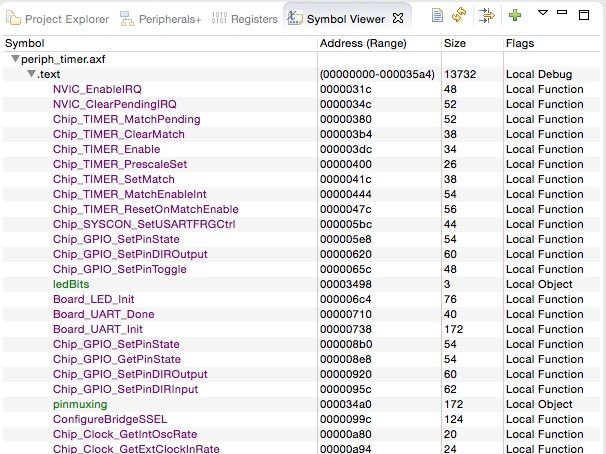The height and width of the screenshot is (454, 606).
Task: Select the Chip_Clock_GetIntOscRate symbol
Action: [125, 434]
